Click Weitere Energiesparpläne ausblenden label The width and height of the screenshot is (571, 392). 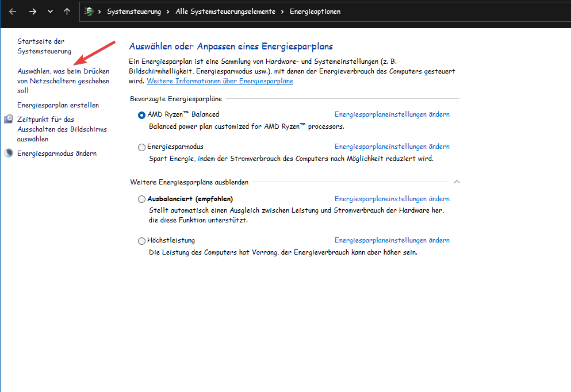coord(189,182)
